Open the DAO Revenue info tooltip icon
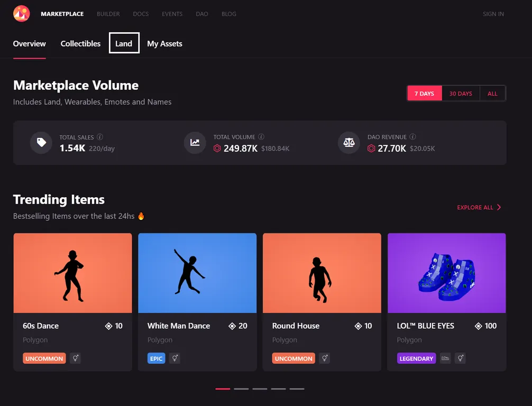This screenshot has width=532, height=406. click(412, 136)
